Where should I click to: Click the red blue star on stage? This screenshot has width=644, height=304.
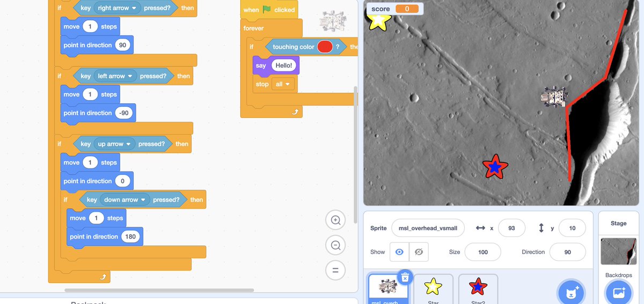[495, 167]
